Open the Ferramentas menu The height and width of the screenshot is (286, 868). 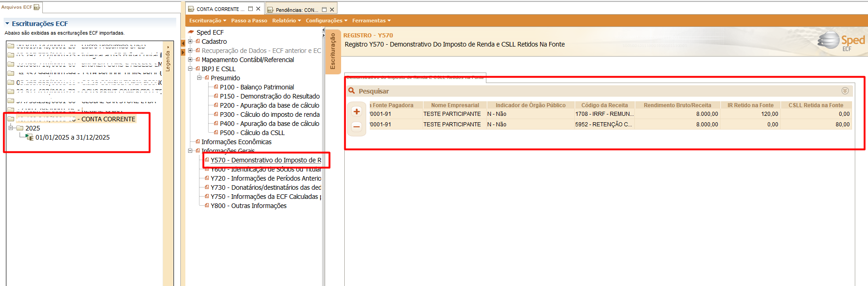click(x=371, y=21)
